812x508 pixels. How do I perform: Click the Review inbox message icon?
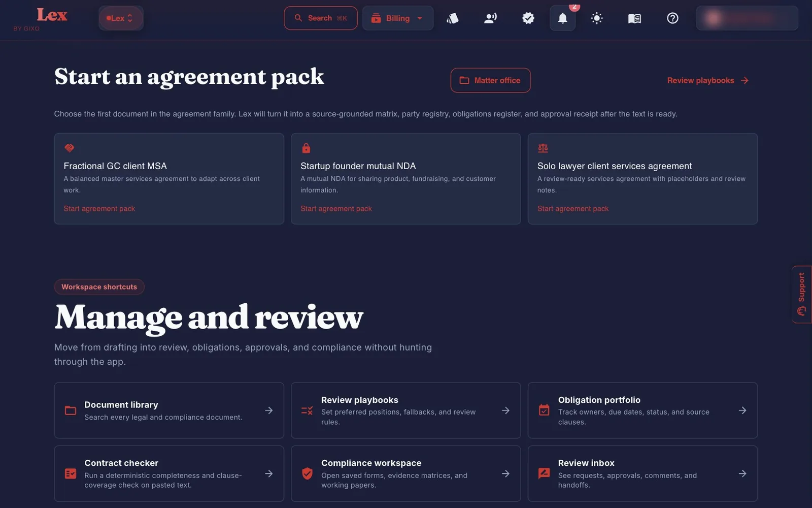tap(544, 473)
